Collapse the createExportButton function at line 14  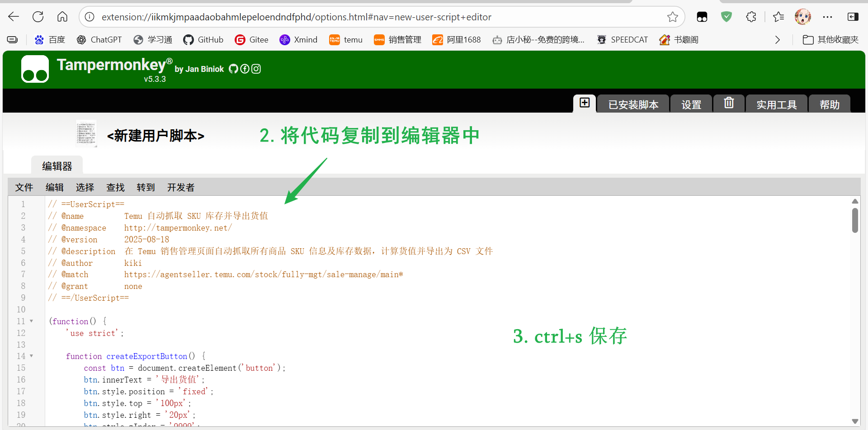coord(31,356)
